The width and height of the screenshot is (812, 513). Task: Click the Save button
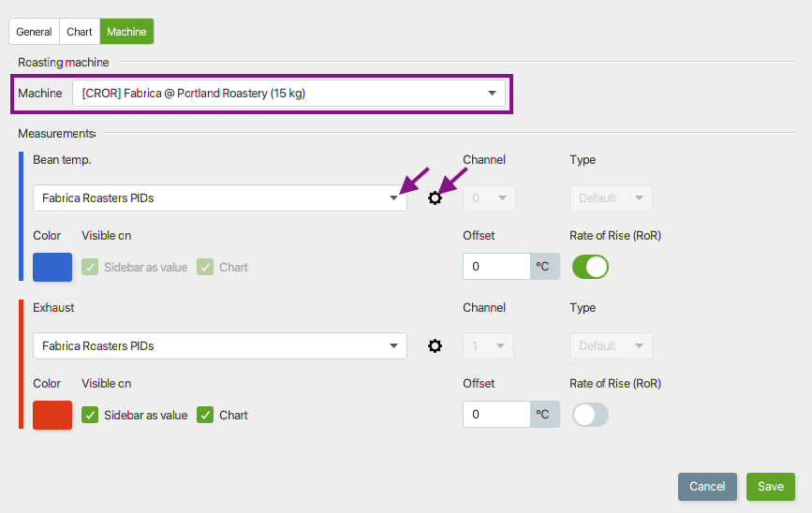771,487
